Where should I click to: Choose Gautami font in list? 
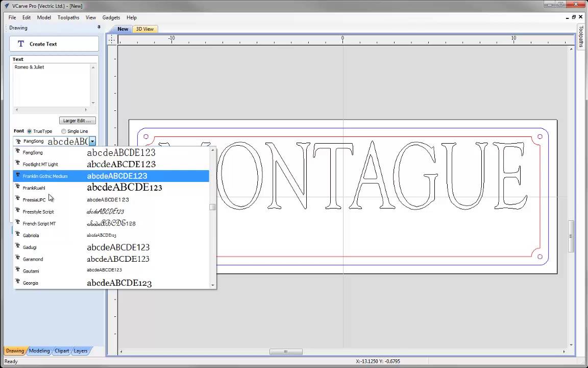point(111,271)
